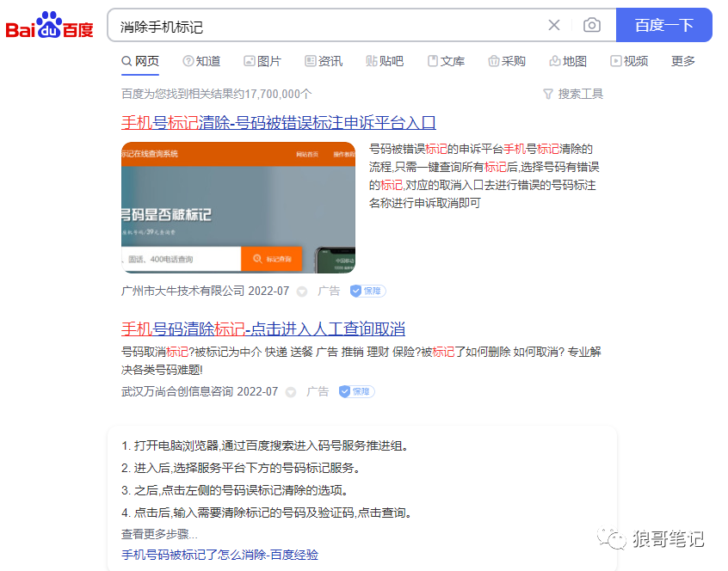The image size is (728, 571).
Task: Click the 百度一下 search button
Action: point(664,25)
